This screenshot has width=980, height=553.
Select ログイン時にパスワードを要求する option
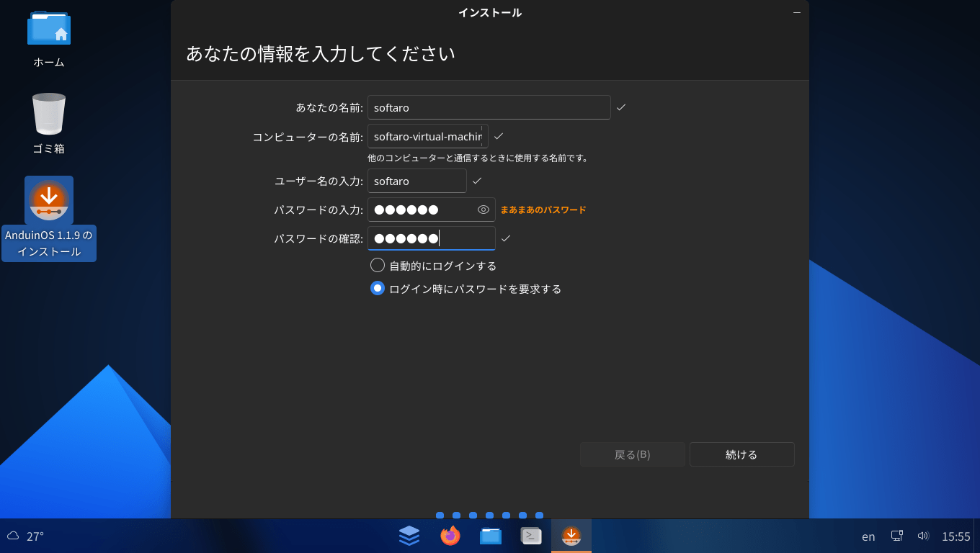378,289
